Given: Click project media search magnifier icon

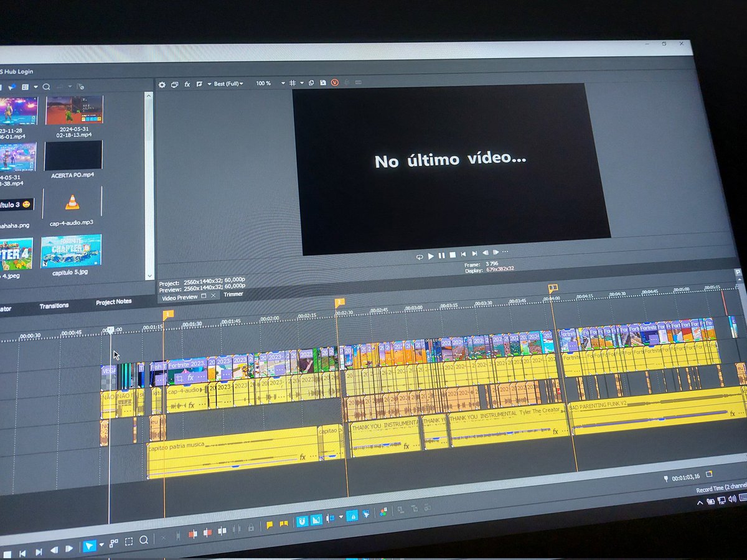Looking at the screenshot, I should pyautogui.click(x=46, y=87).
